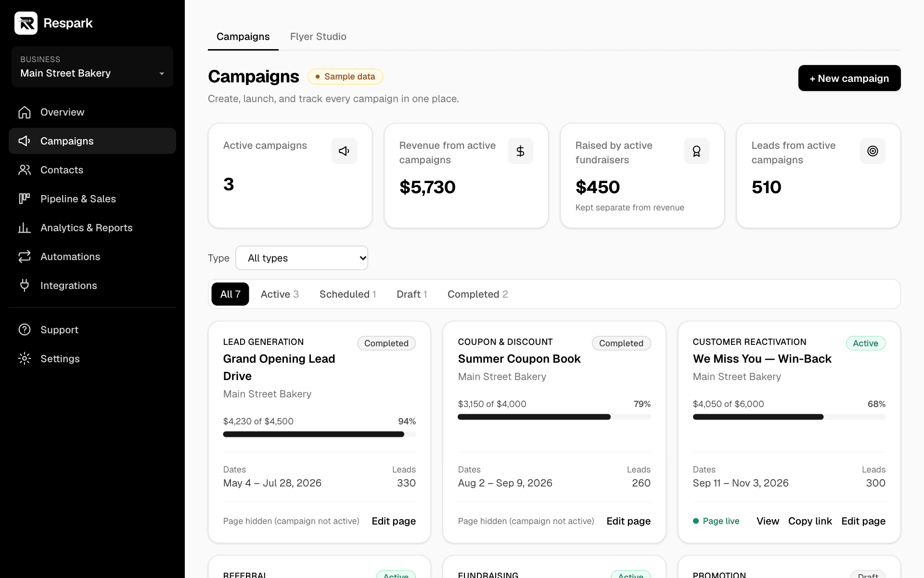
Task: Select the All 7 filter tab
Action: (x=230, y=294)
